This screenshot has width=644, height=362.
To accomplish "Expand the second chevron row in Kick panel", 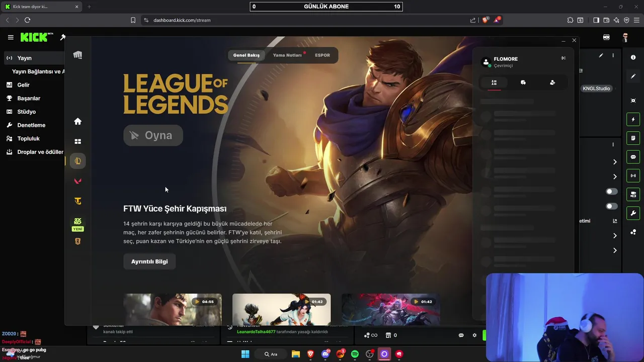I will (615, 176).
